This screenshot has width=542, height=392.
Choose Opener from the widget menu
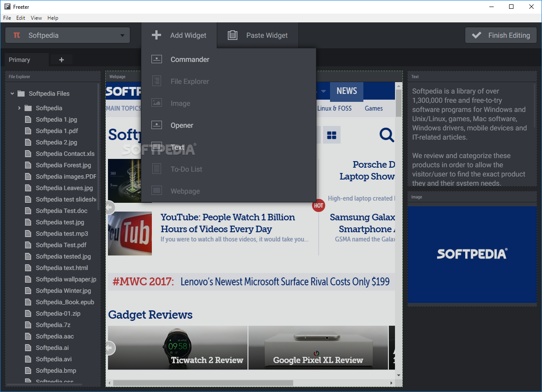[229, 125]
